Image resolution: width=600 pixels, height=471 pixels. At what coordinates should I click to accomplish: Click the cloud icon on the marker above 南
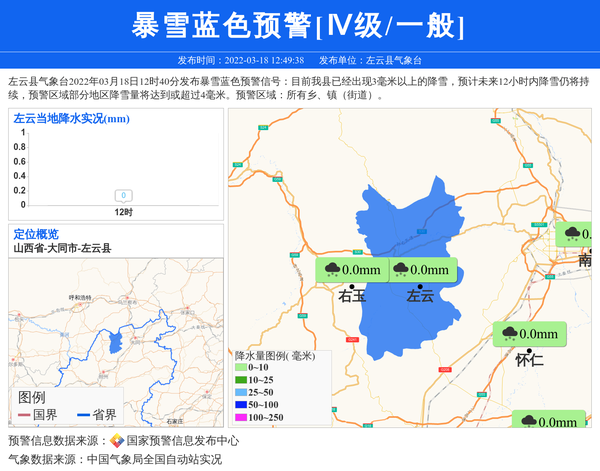click(x=572, y=234)
